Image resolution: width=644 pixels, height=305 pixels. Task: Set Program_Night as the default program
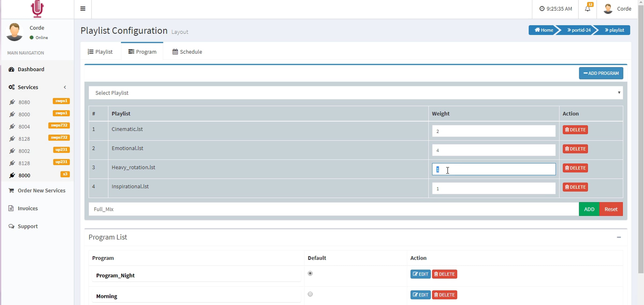[x=310, y=273]
